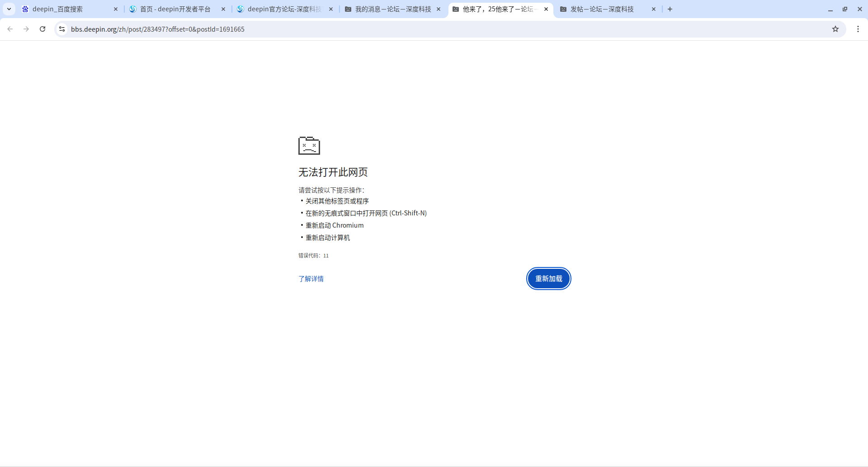View site information icon in address bar
This screenshot has width=868, height=467.
point(62,29)
